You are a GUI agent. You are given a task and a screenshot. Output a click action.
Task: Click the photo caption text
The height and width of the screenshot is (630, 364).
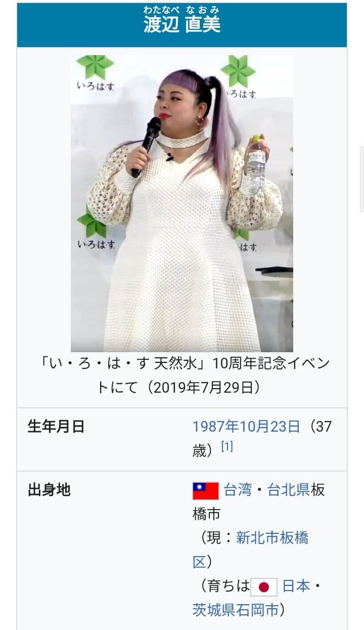click(182, 375)
